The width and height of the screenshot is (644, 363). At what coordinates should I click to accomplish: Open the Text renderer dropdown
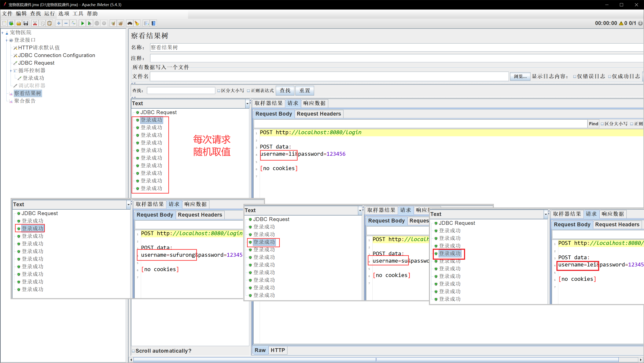pyautogui.click(x=247, y=104)
